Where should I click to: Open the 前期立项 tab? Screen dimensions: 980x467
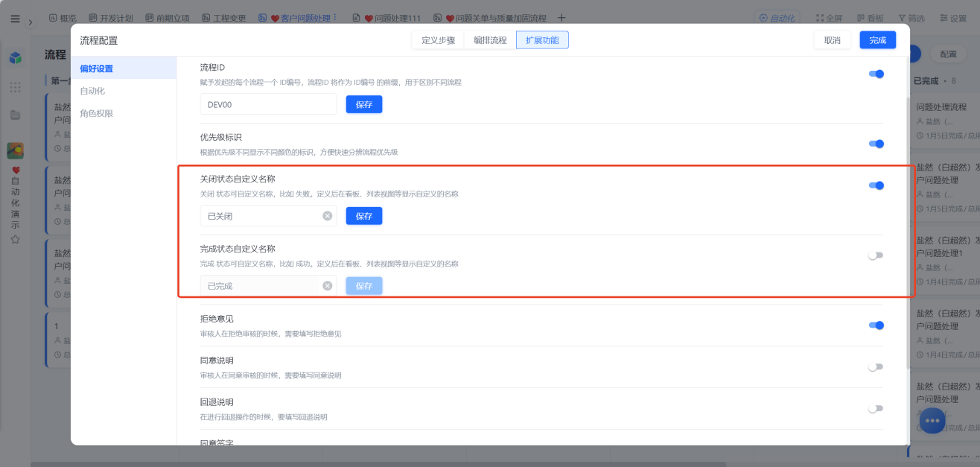click(168, 18)
